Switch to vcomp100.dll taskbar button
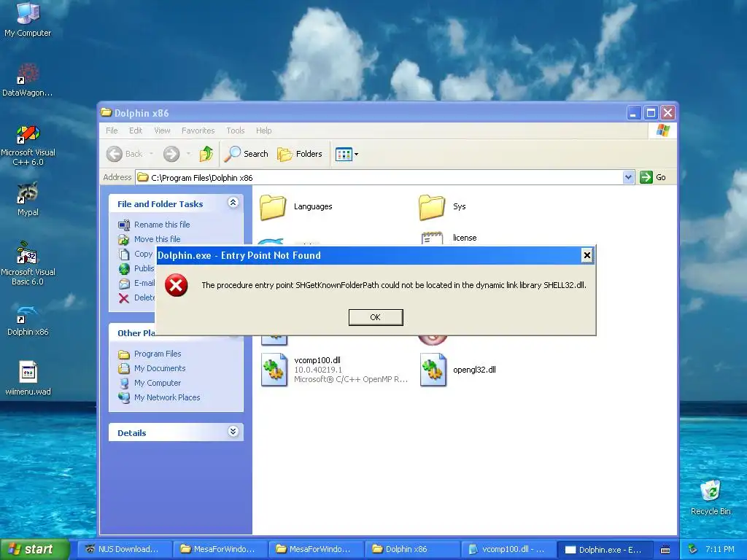 (508, 549)
